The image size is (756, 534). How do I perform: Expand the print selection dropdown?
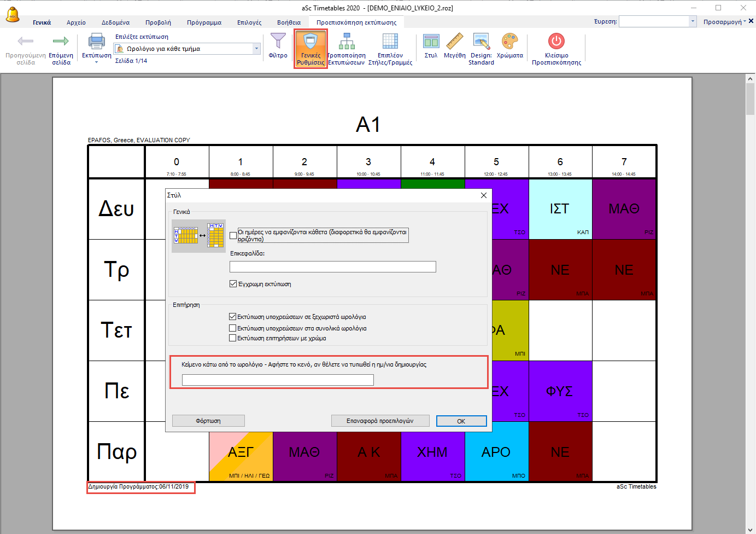[256, 49]
